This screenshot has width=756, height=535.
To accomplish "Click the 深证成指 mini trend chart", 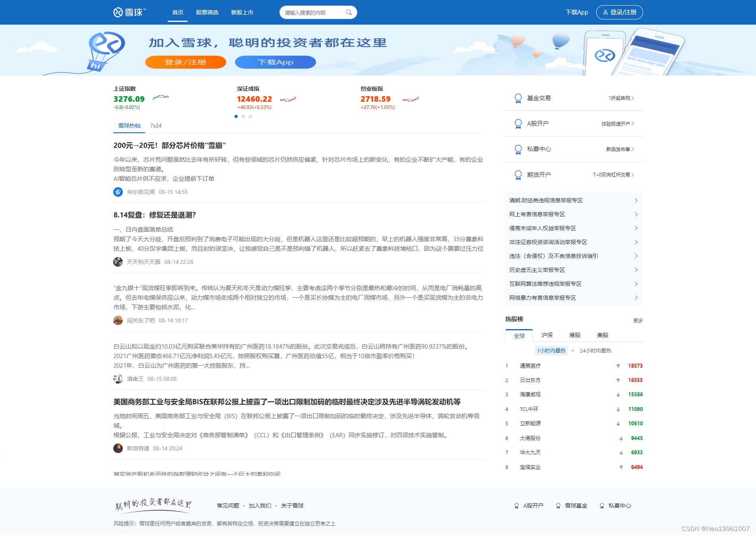I will [288, 99].
